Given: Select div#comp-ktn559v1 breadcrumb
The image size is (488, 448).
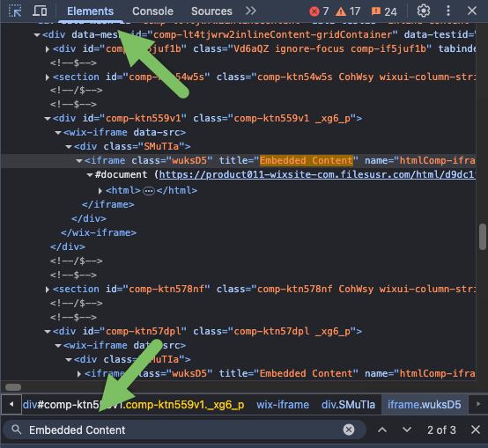Looking at the screenshot, I should pos(133,405).
